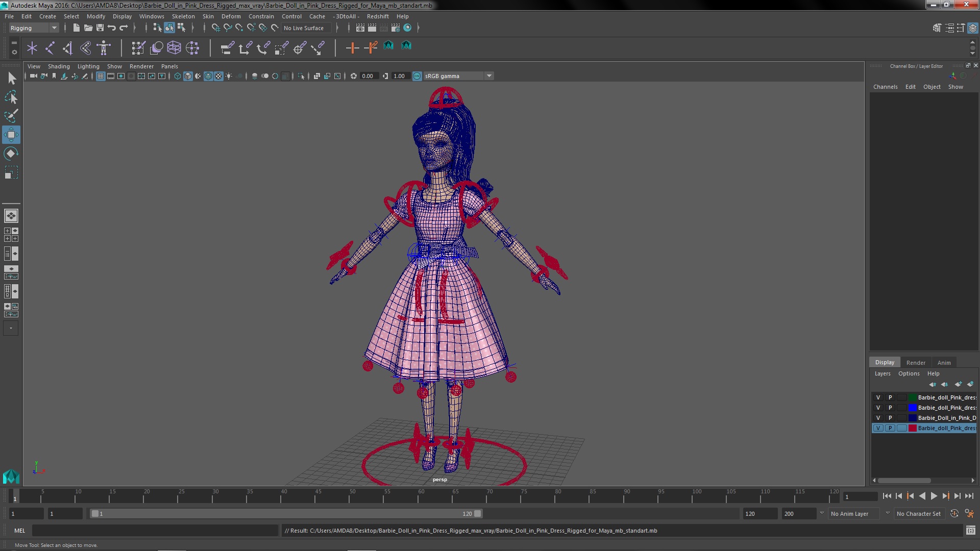Click the No Live Surface field
Screen dimensions: 980x551
[x=305, y=28]
